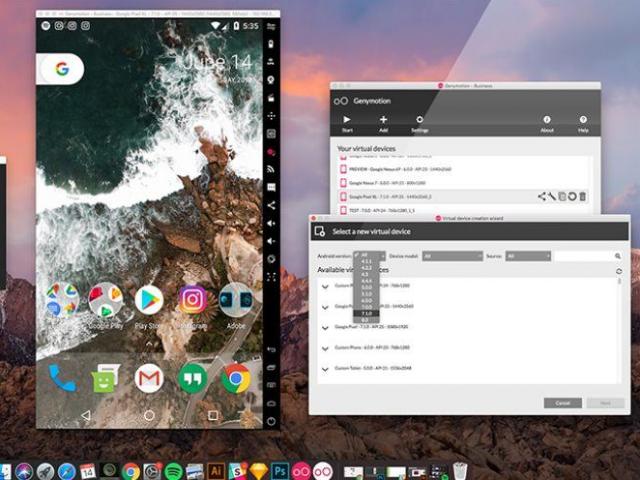Viewport: 640px width, 480px height.
Task: Launch Chrome on the Android home screen
Action: (x=236, y=377)
